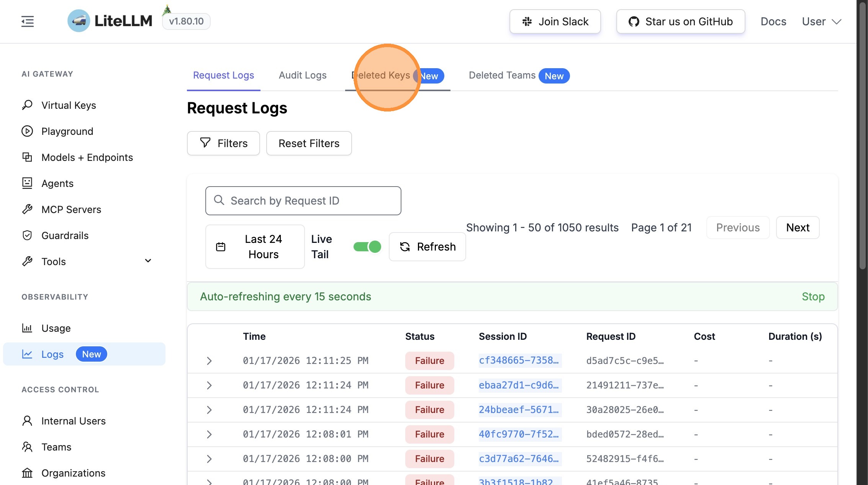Screen dimensions: 868x485
Task: Click the Organizations bank icon
Action: click(x=27, y=473)
